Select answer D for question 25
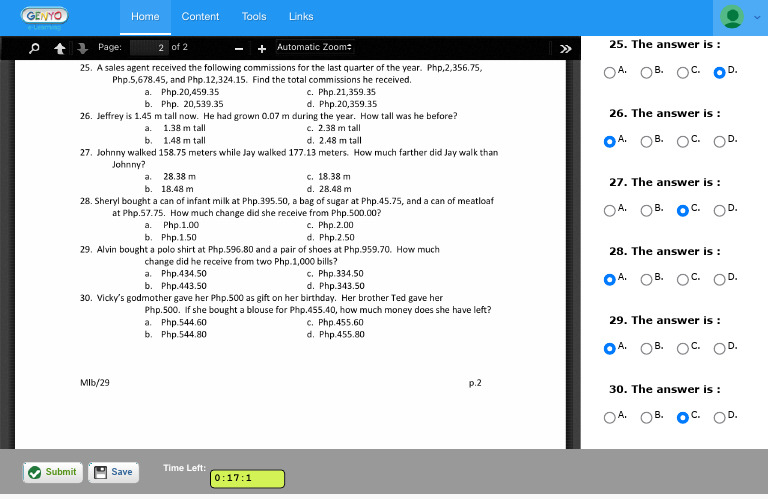This screenshot has width=768, height=499. 720,72
